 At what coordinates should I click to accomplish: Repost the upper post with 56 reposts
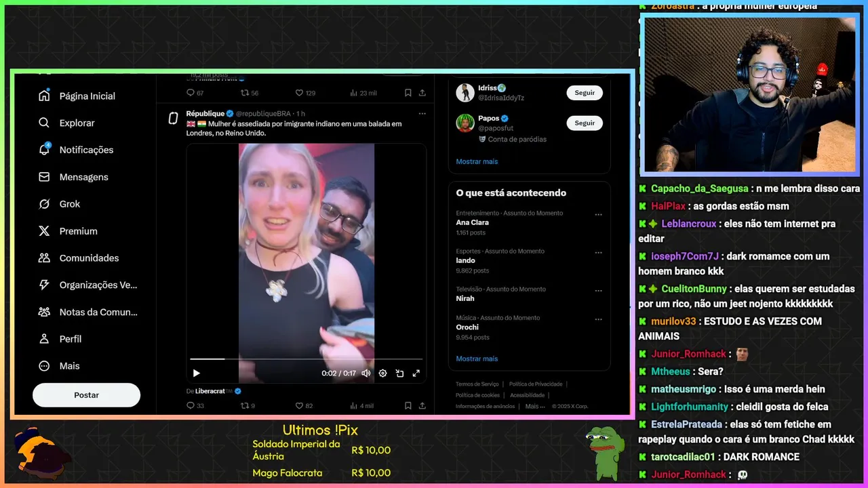(x=245, y=93)
